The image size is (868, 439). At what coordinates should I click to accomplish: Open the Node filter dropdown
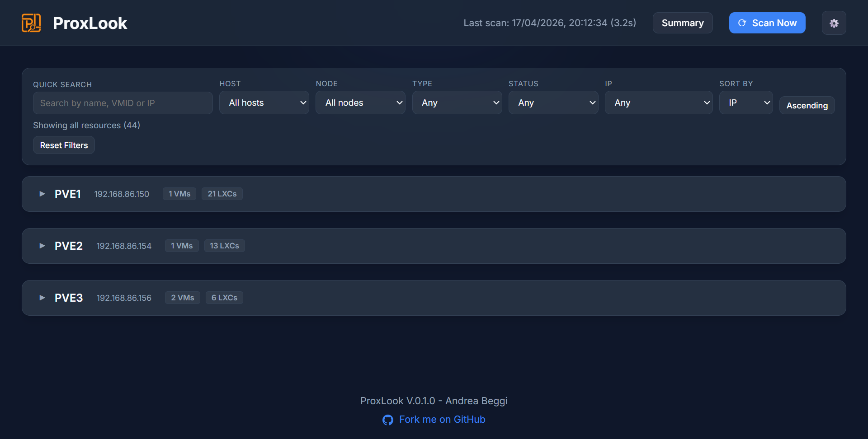click(x=360, y=103)
